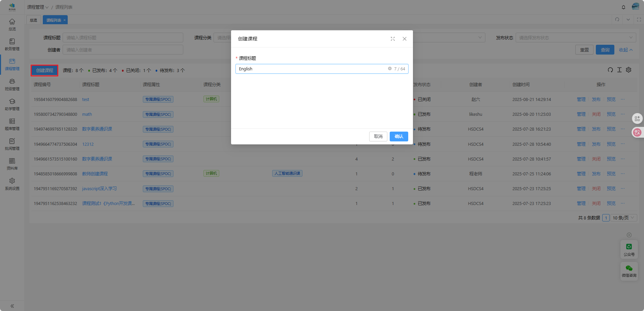
Task: Select the 课程列表 tab
Action: 54,20
